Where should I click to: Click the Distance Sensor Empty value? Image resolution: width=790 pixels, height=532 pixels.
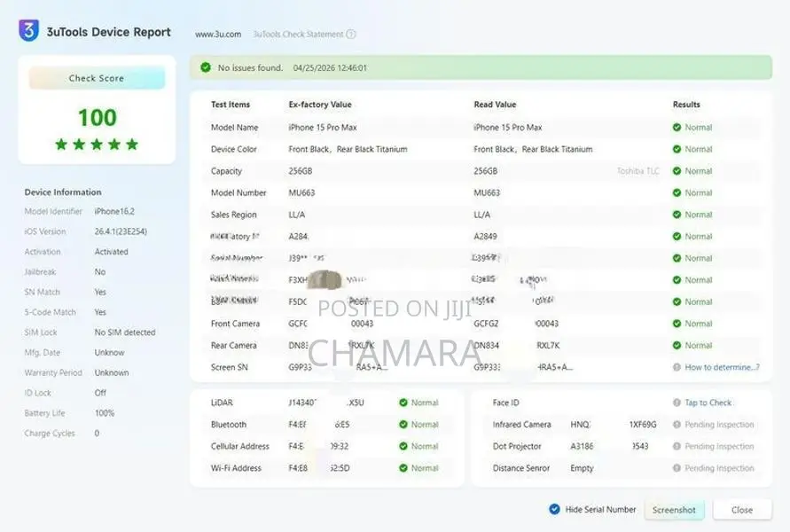click(582, 468)
